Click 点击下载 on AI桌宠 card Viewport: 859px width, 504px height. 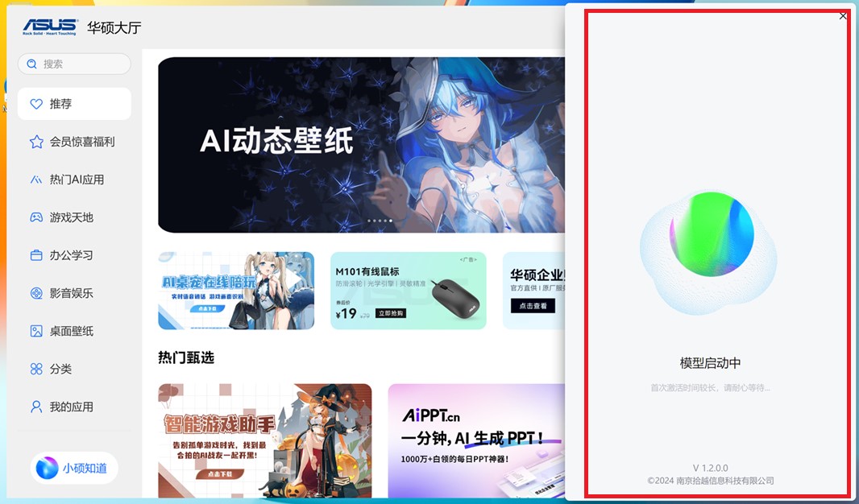coord(207,308)
